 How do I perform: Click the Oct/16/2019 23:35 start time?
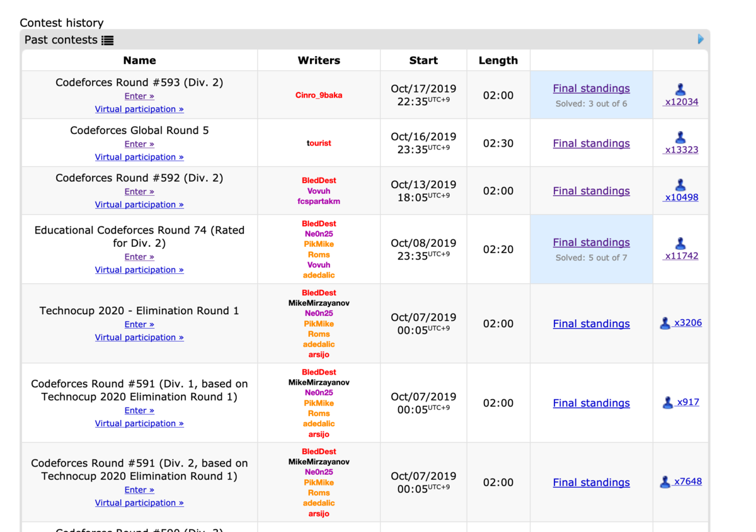click(423, 143)
